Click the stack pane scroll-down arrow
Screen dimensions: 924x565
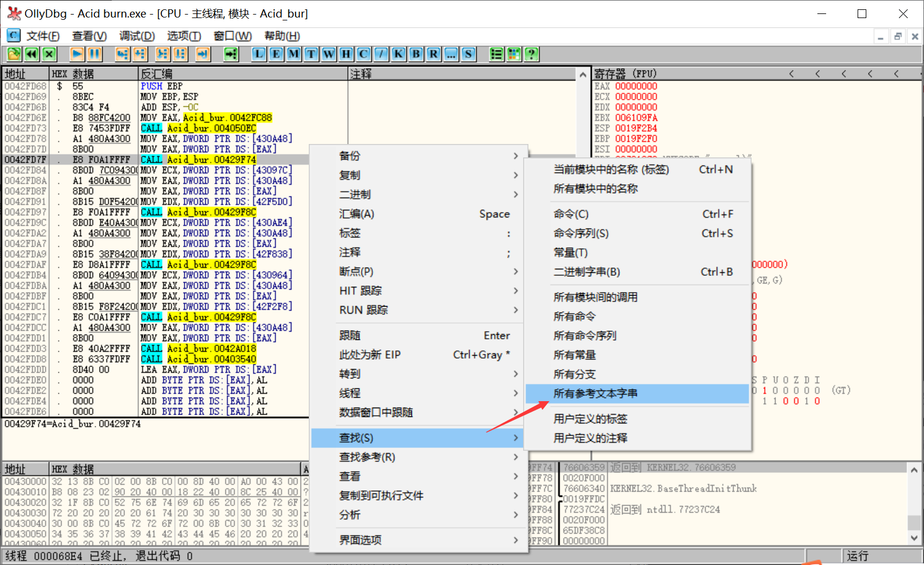914,538
